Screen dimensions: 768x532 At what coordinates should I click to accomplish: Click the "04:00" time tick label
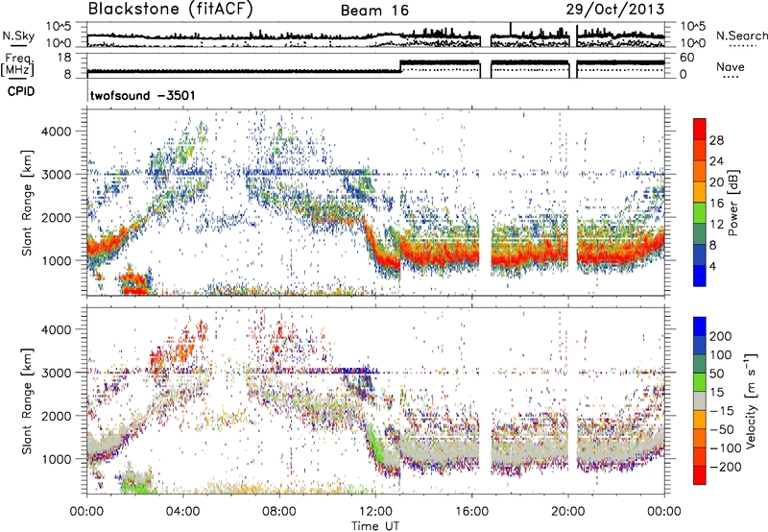[x=183, y=512]
